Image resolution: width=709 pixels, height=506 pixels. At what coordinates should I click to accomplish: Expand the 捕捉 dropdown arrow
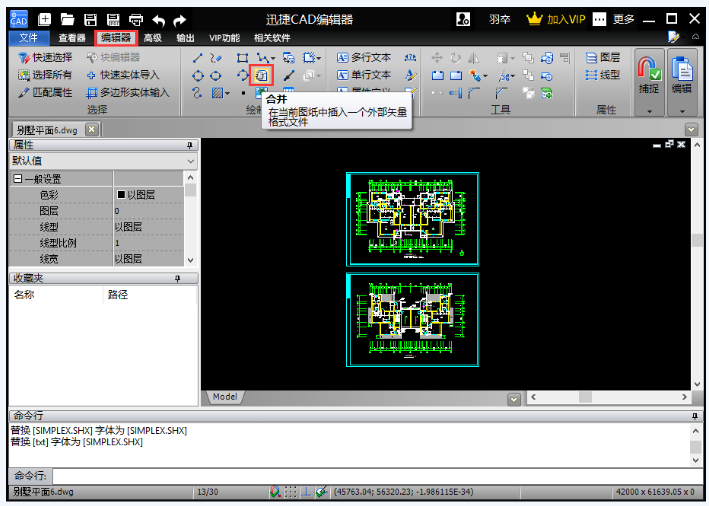[649, 111]
